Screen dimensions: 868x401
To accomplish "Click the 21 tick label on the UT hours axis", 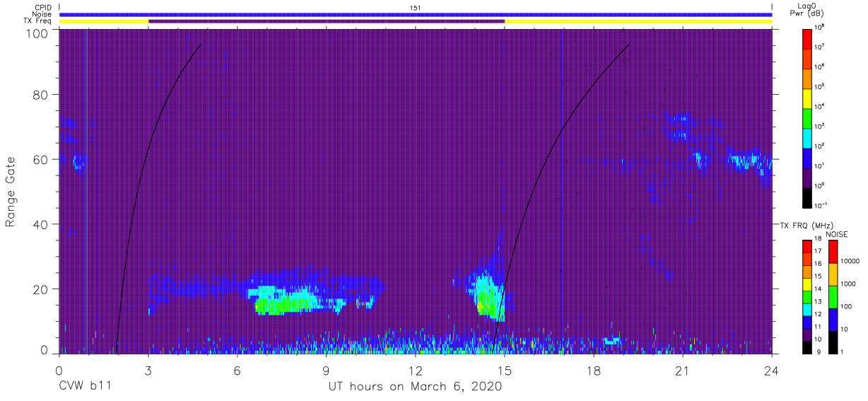I will (683, 370).
